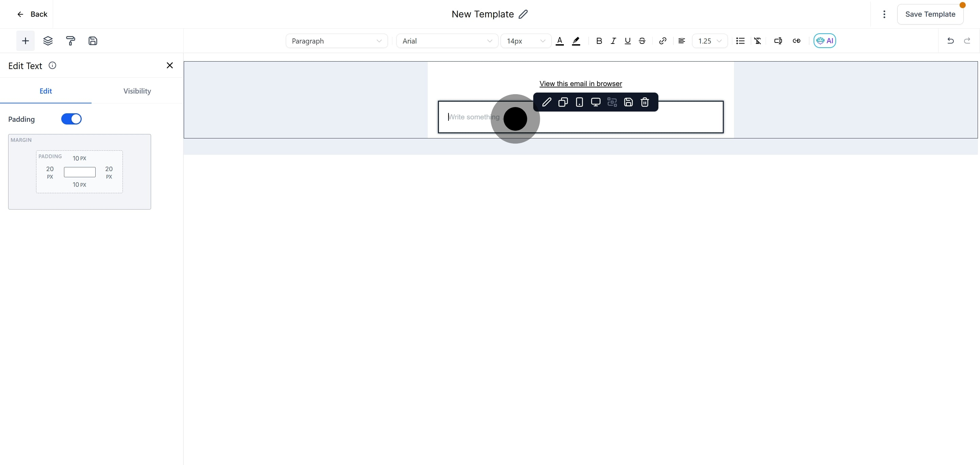This screenshot has height=465, width=980.
Task: Switch to the Visibility tab
Action: coord(137,91)
